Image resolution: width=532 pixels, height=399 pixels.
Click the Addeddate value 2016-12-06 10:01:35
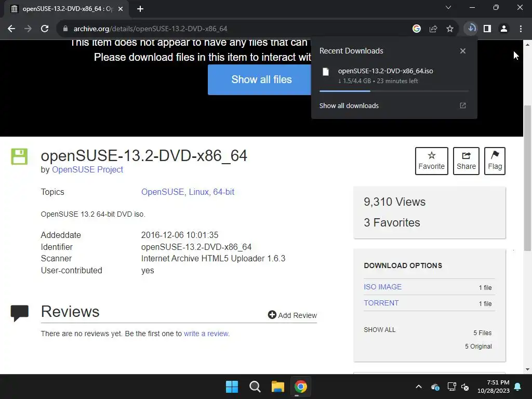point(180,235)
